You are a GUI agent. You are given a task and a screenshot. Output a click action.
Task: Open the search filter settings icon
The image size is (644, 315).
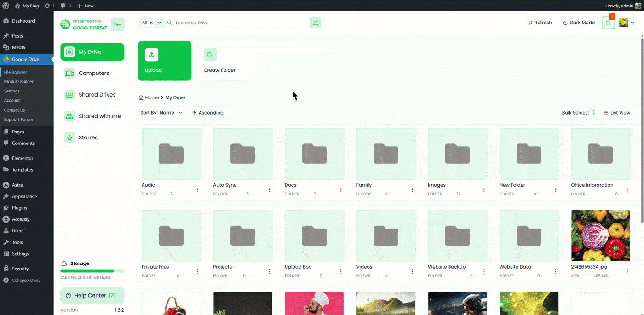click(316, 22)
